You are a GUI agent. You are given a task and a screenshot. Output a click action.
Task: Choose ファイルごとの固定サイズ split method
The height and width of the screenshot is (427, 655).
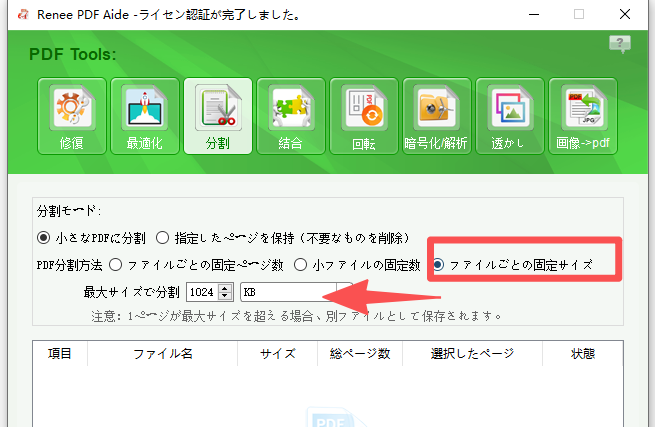[x=438, y=265]
